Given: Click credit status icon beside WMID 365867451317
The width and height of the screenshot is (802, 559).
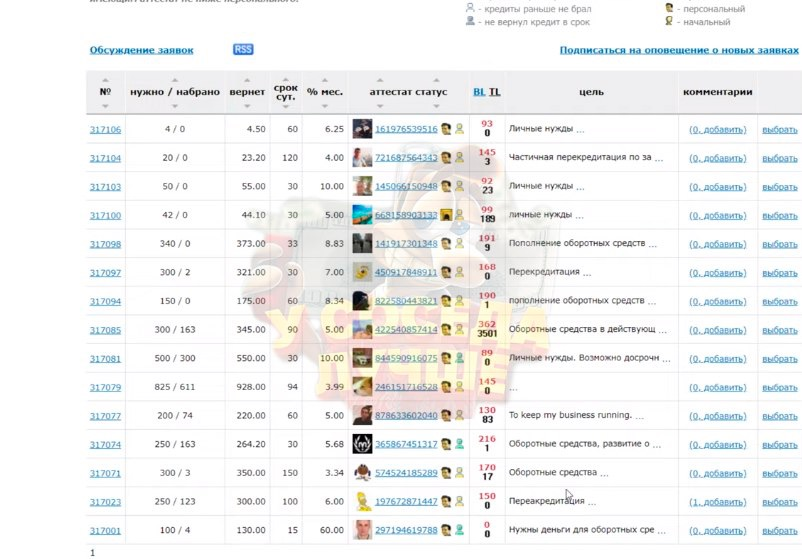Looking at the screenshot, I should 460,444.
